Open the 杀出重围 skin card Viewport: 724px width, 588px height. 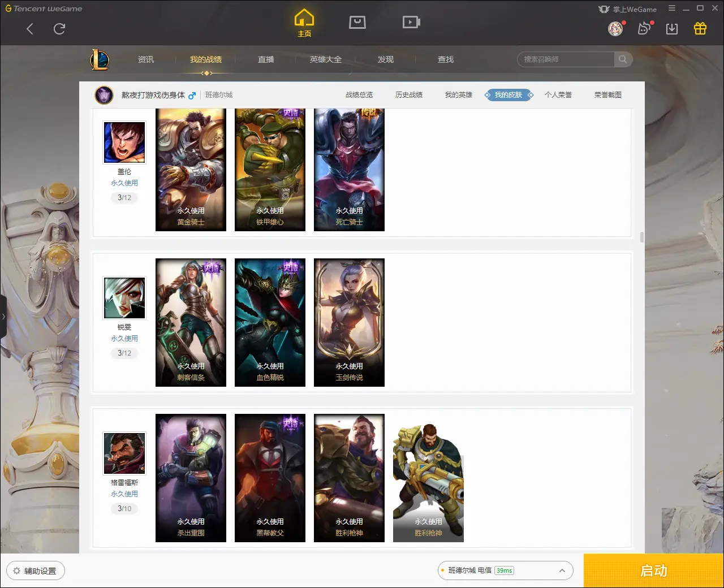coord(191,478)
